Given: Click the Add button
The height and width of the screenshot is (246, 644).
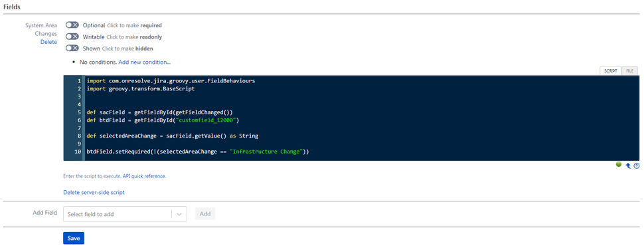Looking at the screenshot, I should 205,214.
